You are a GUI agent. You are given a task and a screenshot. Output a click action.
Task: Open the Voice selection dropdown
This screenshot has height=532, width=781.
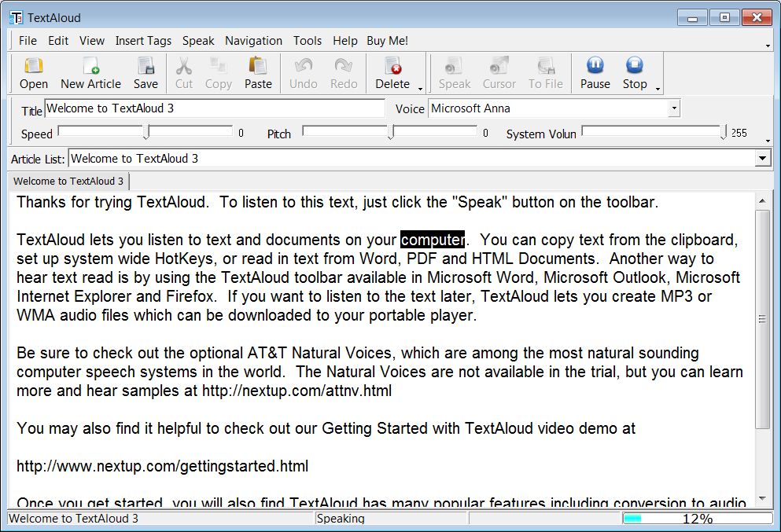[674, 108]
